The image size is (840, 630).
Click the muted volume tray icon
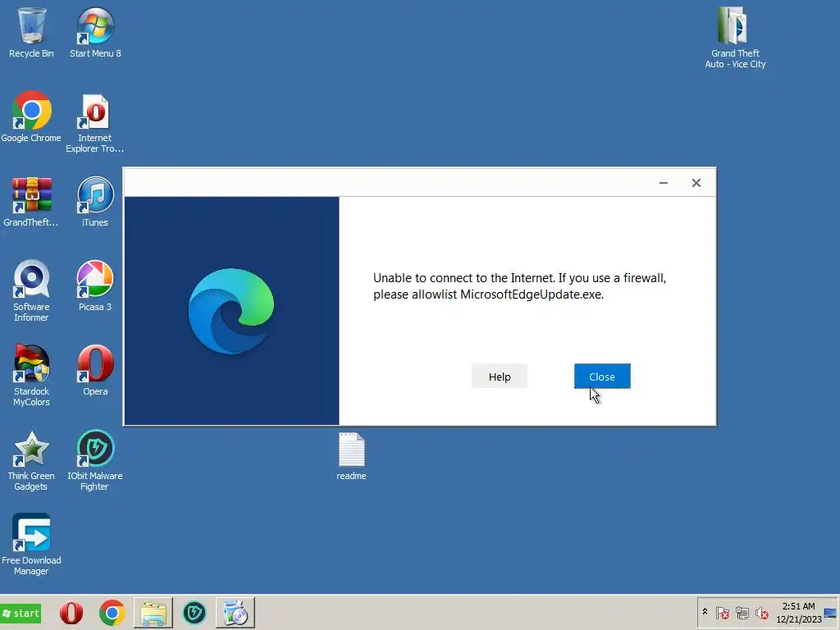[x=761, y=612]
